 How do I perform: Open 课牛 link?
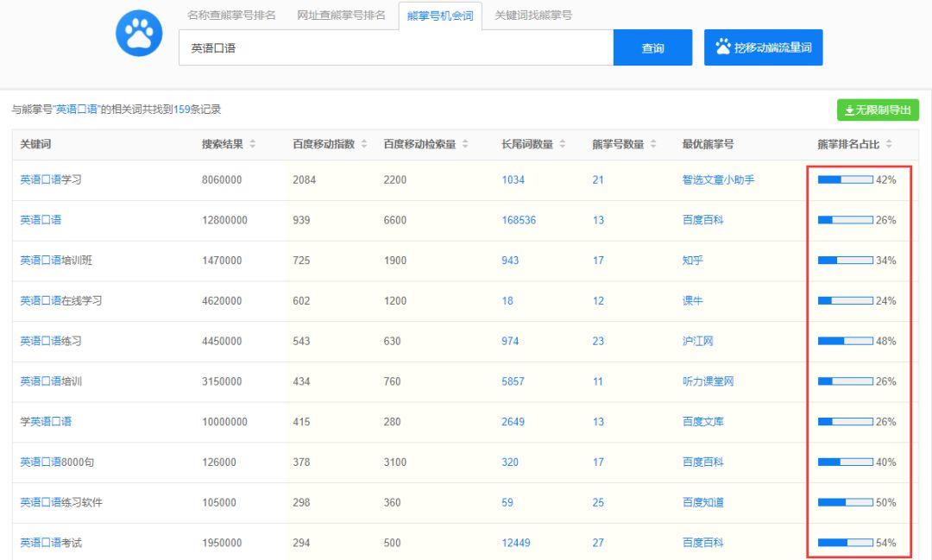click(692, 301)
